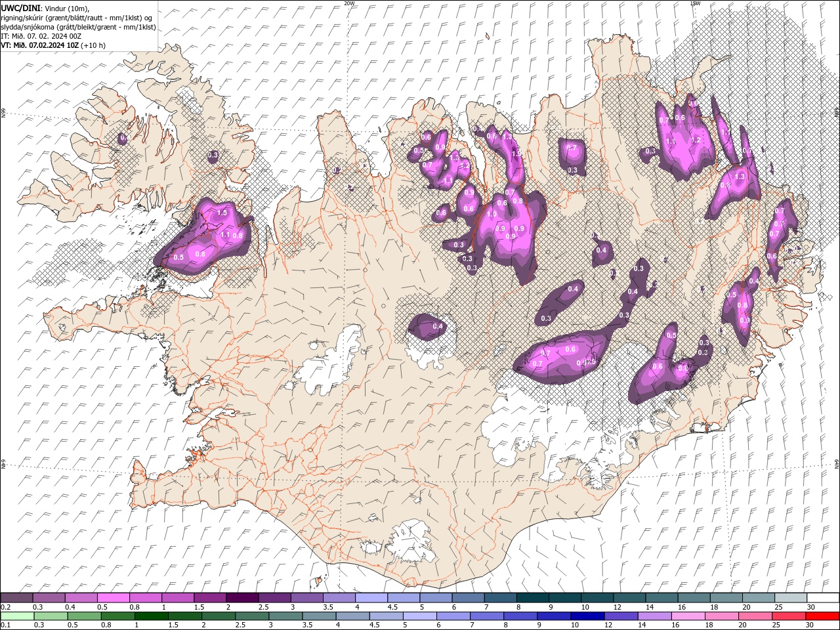
Task: Select the upper legend swatch starting at 0.3
Action: click(49, 598)
